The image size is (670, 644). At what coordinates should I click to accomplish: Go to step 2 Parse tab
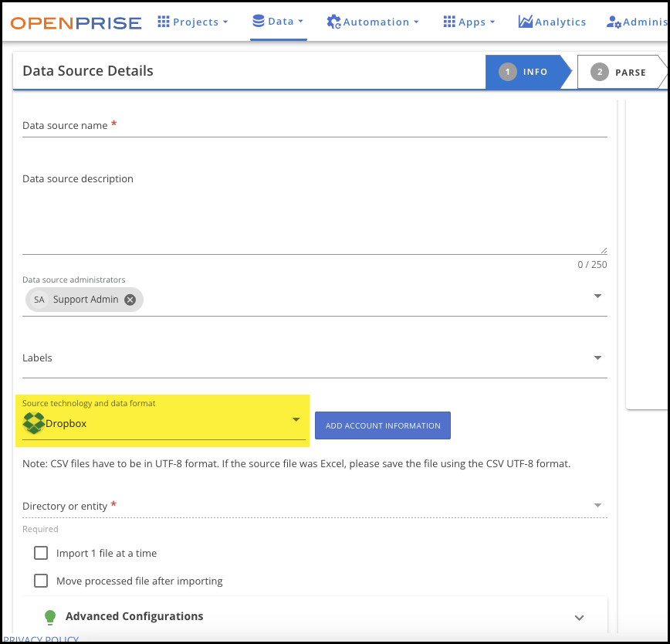[621, 72]
